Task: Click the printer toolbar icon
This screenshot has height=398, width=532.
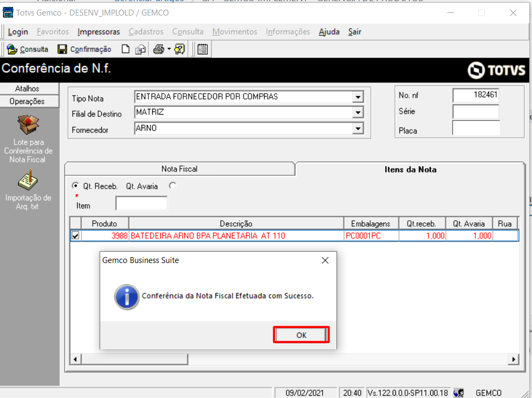Action: coord(159,49)
